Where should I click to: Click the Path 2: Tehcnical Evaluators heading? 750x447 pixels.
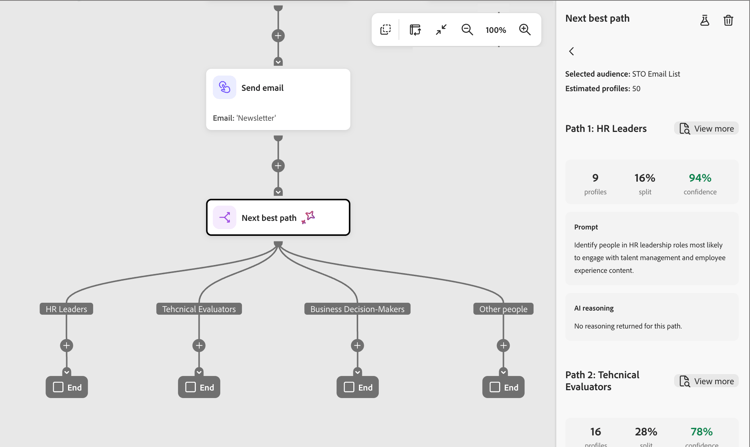602,381
